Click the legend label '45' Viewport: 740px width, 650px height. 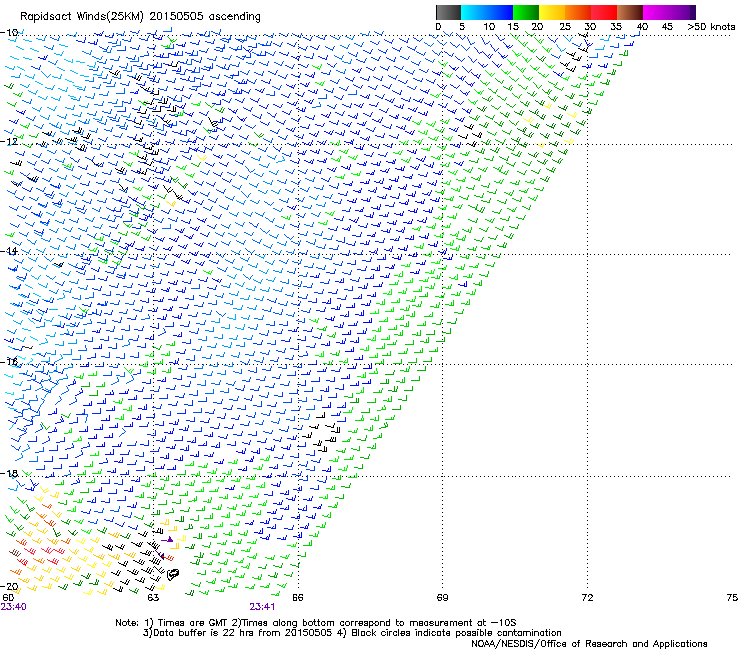[667, 27]
